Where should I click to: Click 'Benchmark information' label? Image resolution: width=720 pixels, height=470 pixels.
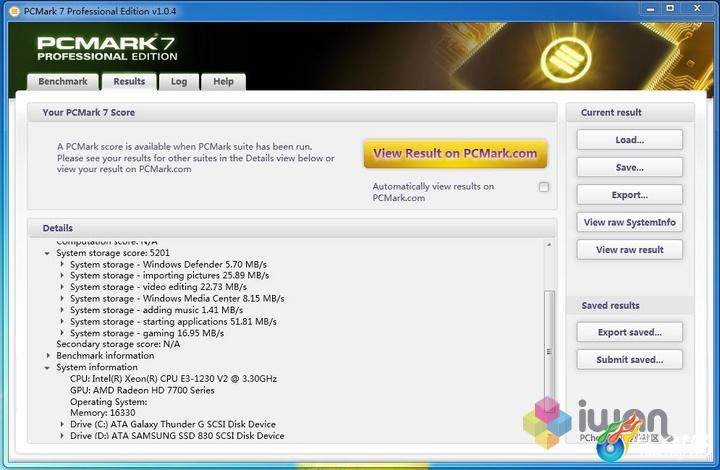(x=105, y=356)
